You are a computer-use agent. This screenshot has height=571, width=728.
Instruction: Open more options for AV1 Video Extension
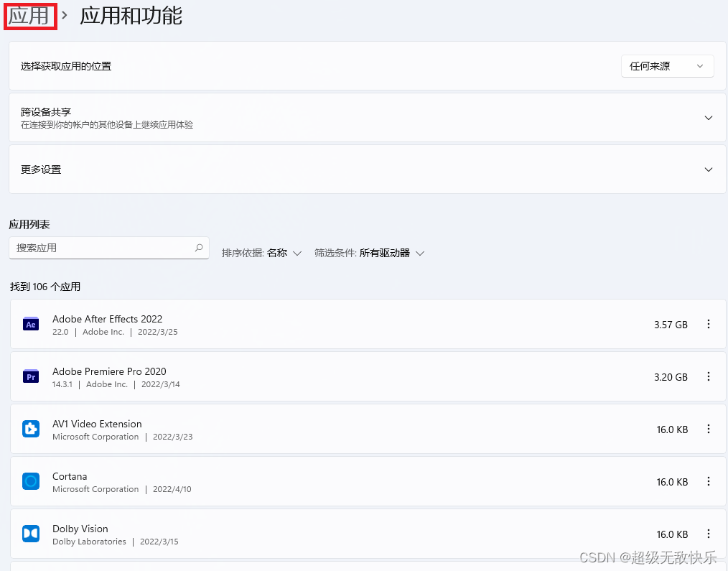[x=708, y=430]
